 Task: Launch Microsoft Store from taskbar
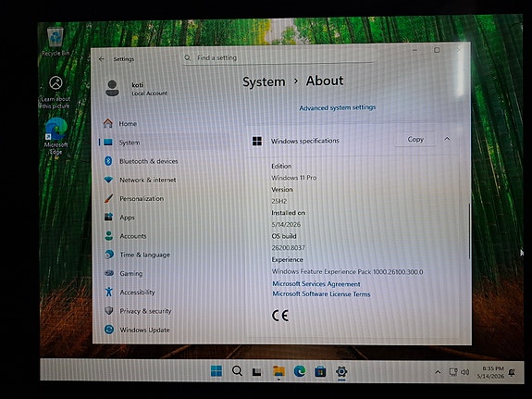pyautogui.click(x=320, y=372)
